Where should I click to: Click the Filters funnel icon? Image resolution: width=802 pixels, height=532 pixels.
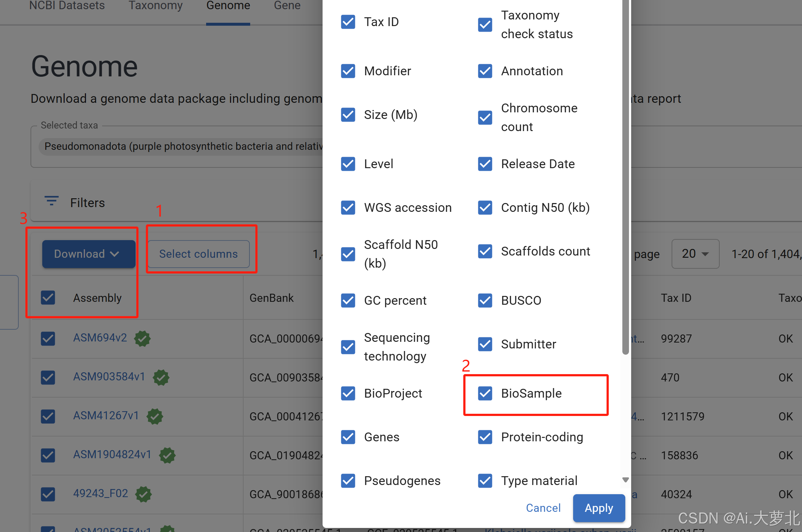tap(51, 201)
